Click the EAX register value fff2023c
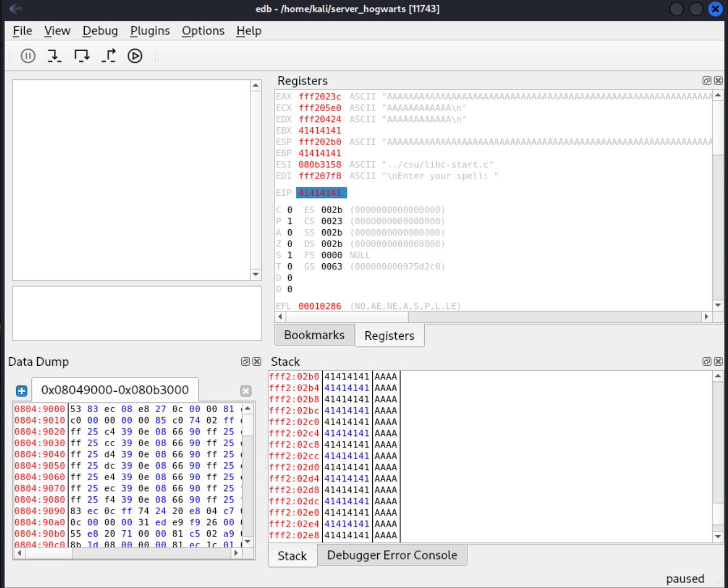The height and width of the screenshot is (588, 728). coord(320,97)
